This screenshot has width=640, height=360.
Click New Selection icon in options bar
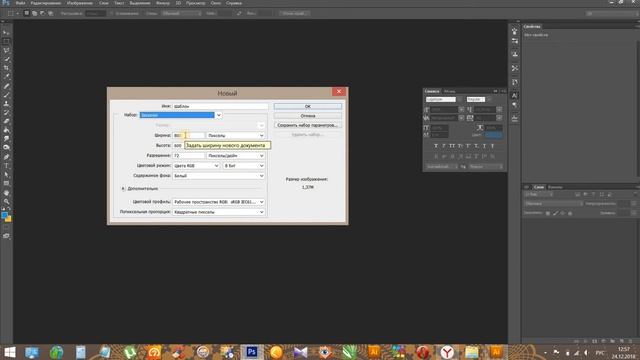[27, 13]
